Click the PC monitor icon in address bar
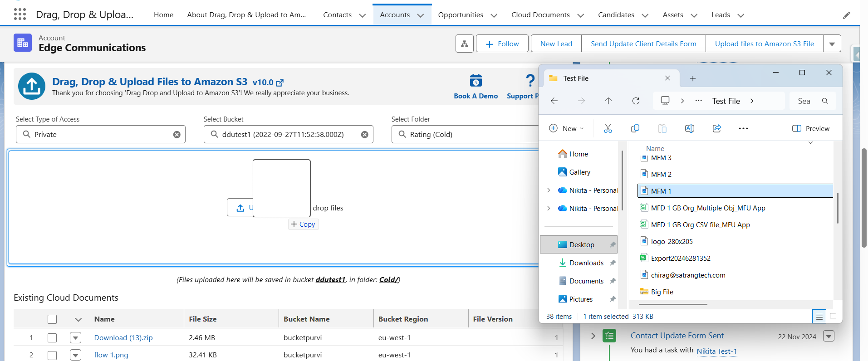 coord(665,101)
